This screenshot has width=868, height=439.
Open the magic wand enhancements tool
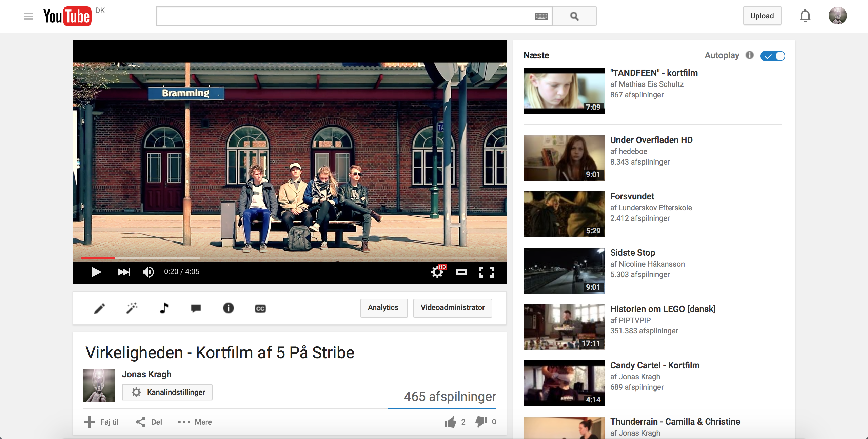[132, 308]
